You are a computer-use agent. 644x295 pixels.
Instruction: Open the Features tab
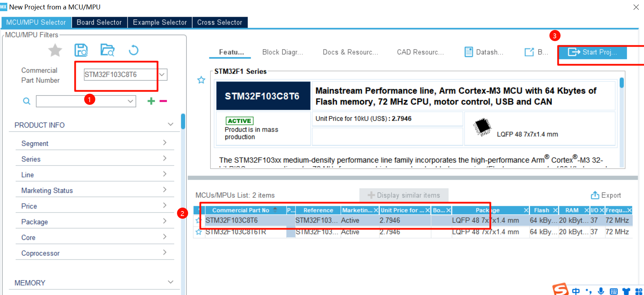[x=232, y=52]
